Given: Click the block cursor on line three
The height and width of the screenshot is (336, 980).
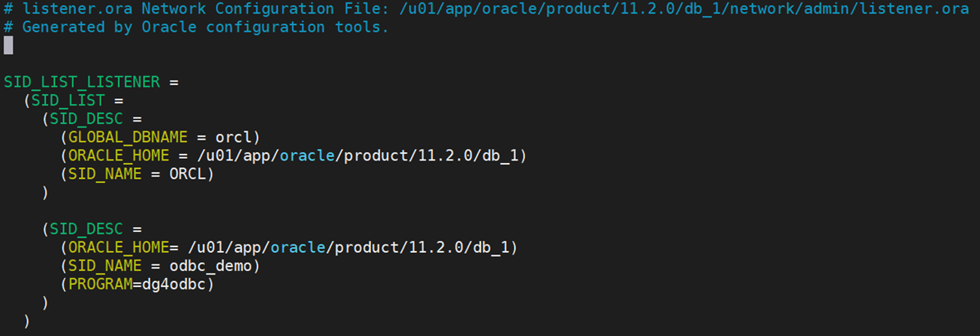Looking at the screenshot, I should pyautogui.click(x=8, y=45).
